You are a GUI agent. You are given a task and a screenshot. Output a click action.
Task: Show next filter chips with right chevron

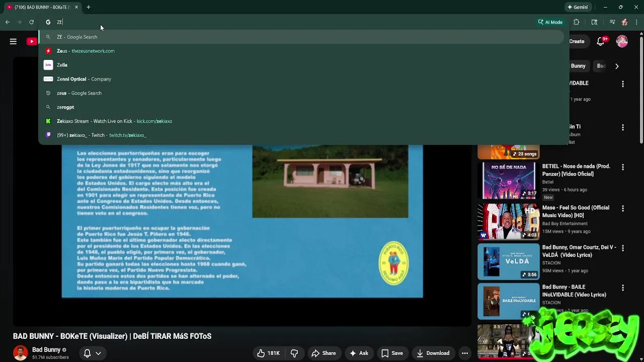click(x=617, y=66)
